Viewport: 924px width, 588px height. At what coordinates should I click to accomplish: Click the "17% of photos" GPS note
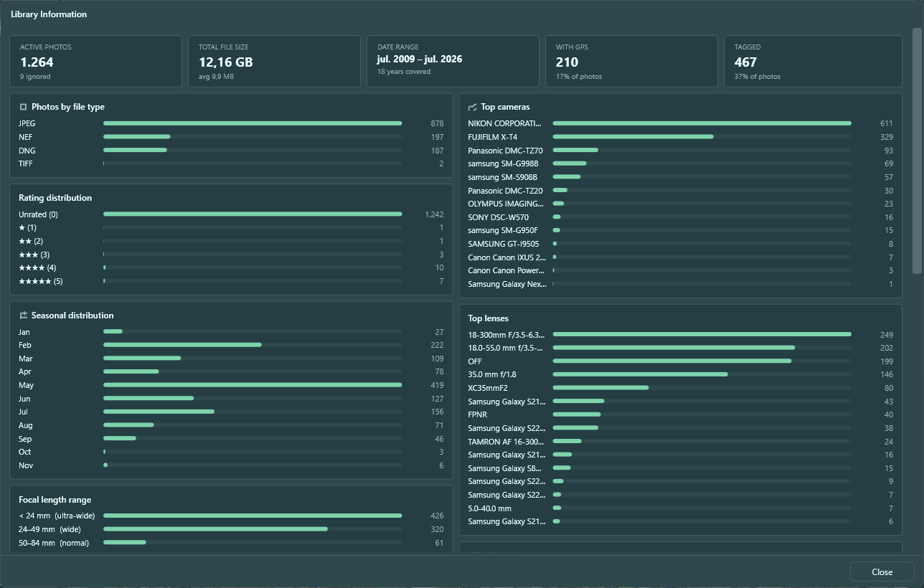[x=579, y=77]
